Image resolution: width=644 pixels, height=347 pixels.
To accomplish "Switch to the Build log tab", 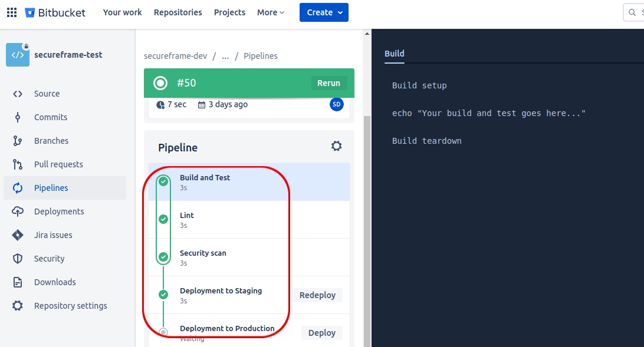I will 395,54.
